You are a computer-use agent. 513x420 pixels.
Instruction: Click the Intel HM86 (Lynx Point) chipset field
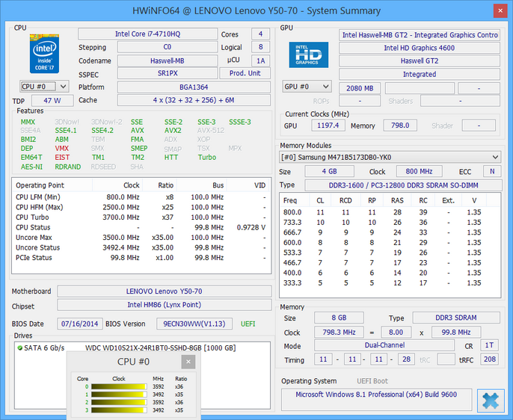165,305
